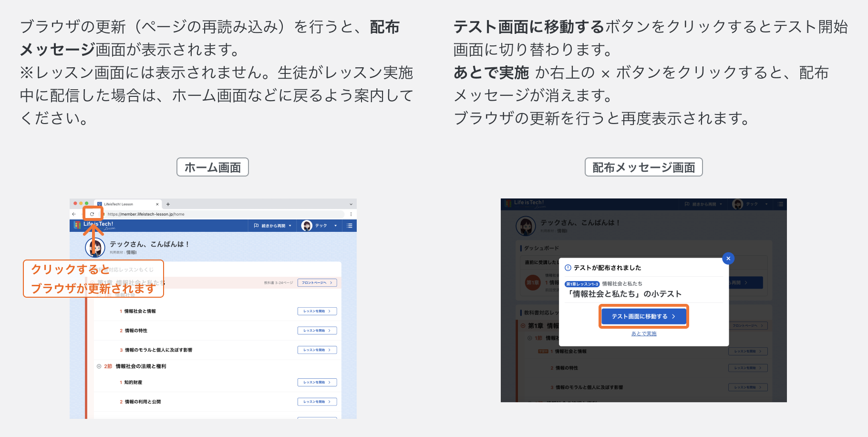
Task: Close the LifeisTech! Lesson browser tab
Action: coord(157,204)
